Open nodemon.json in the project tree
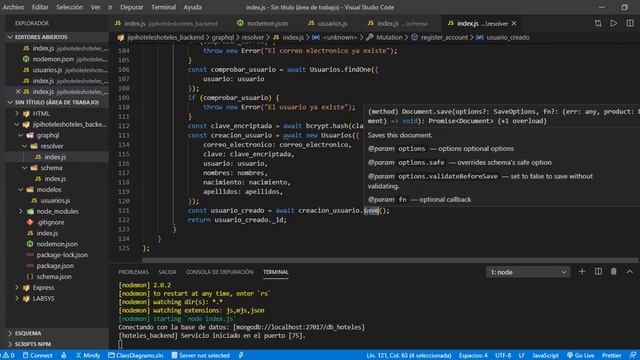 point(57,244)
